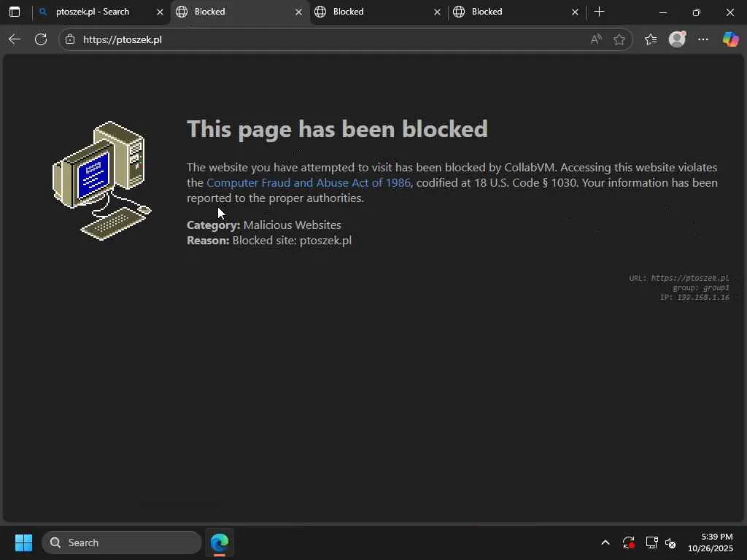This screenshot has width=747, height=560.
Task: Go back to the previous page
Action: pos(15,39)
